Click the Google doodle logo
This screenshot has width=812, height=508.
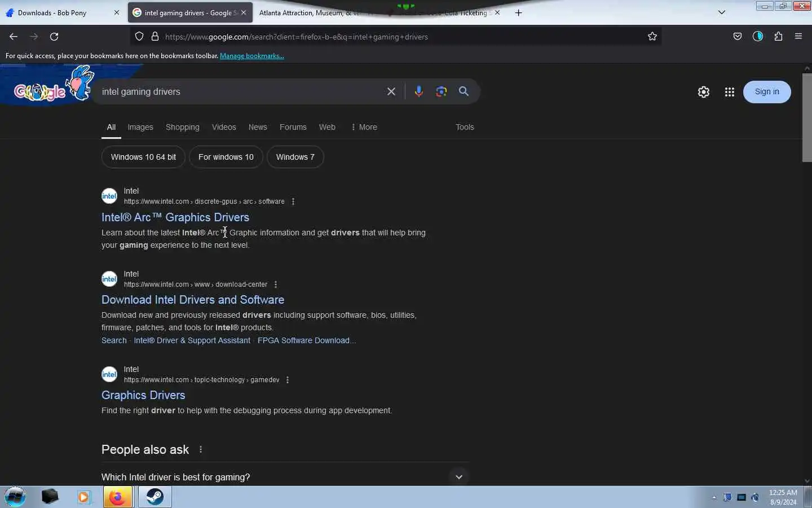pyautogui.click(x=54, y=86)
